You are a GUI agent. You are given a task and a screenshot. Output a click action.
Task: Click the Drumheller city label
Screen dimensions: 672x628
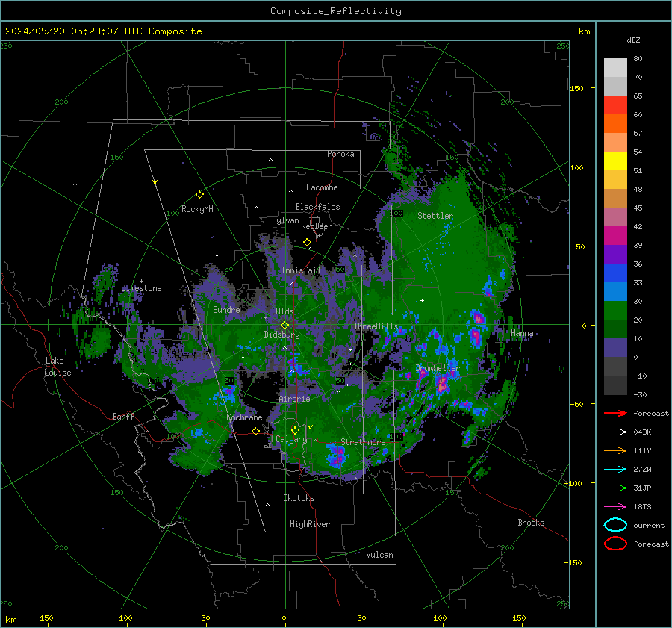[x=438, y=368]
